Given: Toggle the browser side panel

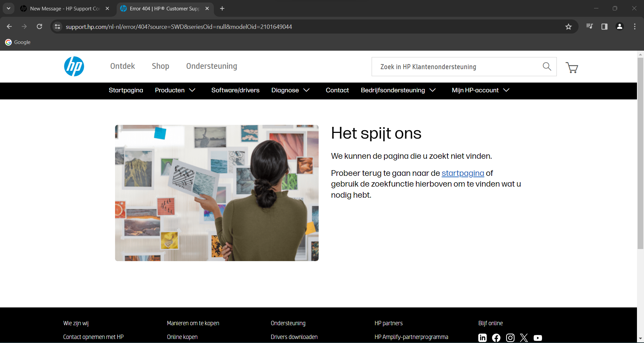Looking at the screenshot, I should click(x=604, y=27).
